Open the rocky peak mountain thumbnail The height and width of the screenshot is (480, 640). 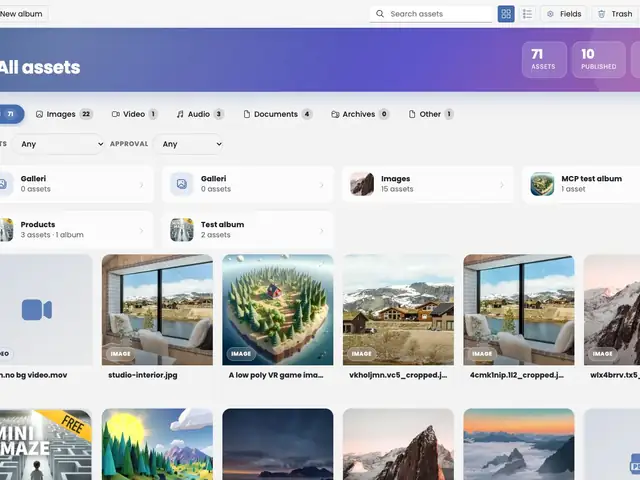coord(398,444)
